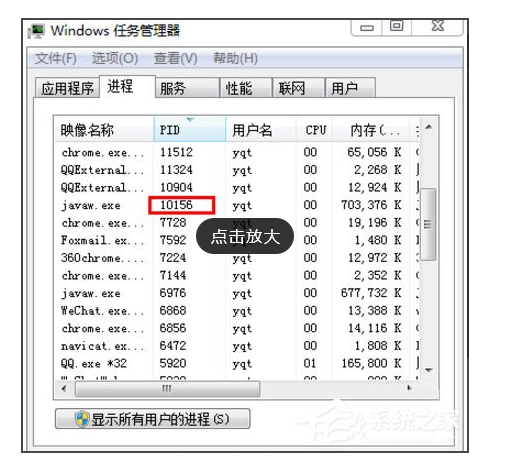Select chrome.exe row with PID 6856
This screenshot has height=461, width=505.
[x=236, y=328]
